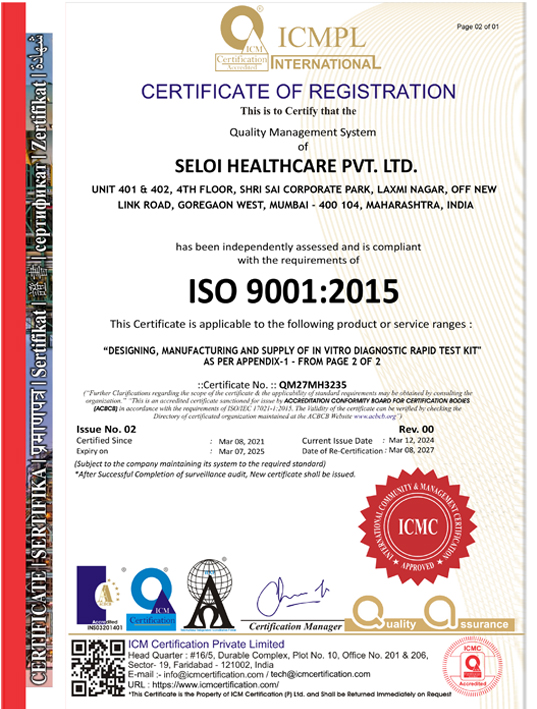Click the GOREGAON WEST, MUMBAI address line
This screenshot has height=709, width=537.
[x=296, y=205]
